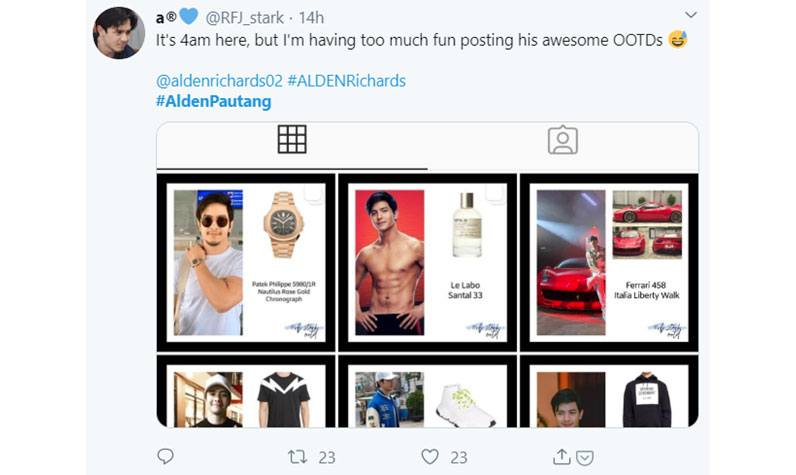Follow the @aldenrichards02 mention link
Screen dimensions: 796x475
pos(219,81)
